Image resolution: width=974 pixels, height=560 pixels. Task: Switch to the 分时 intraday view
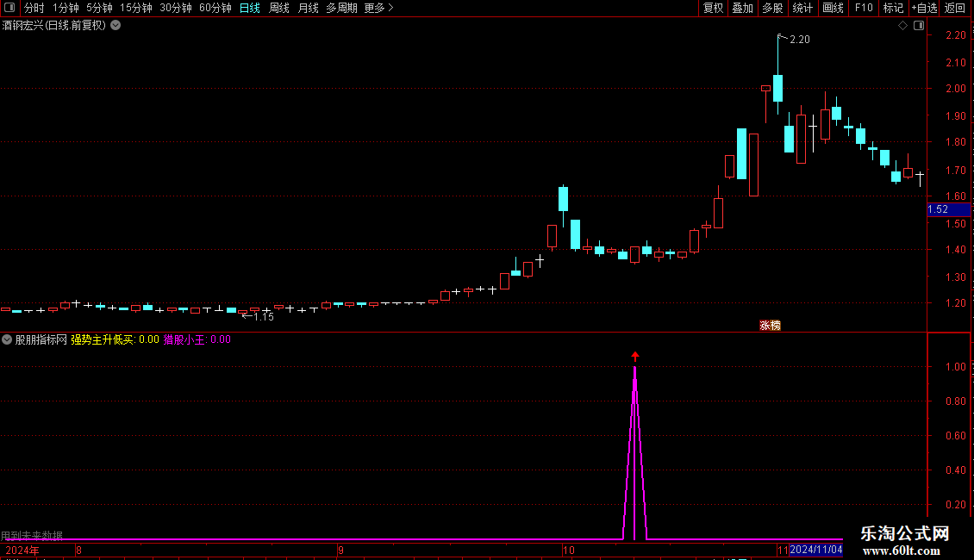pos(34,8)
